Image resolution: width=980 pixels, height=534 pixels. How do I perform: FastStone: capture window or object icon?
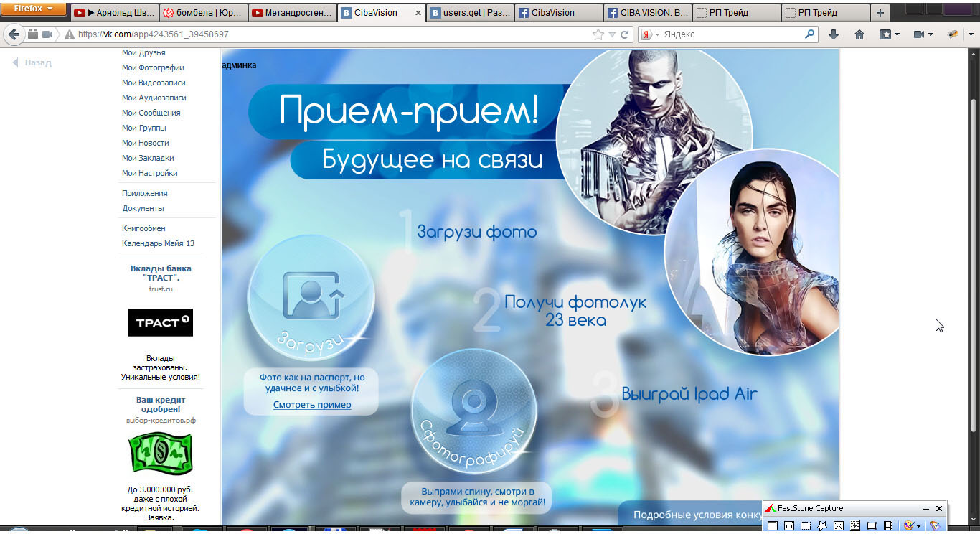[789, 526]
